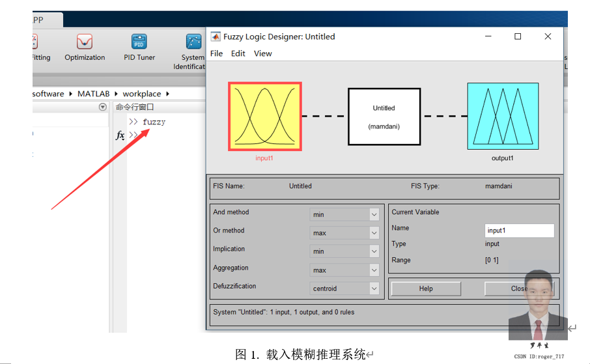
Task: Click the MATLAB folder in the path bar
Action: click(93, 94)
